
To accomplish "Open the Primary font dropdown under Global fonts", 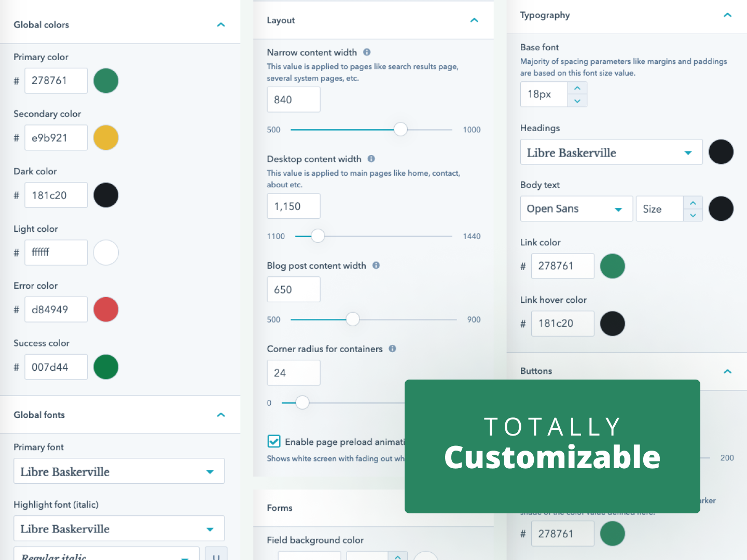I will tap(210, 471).
